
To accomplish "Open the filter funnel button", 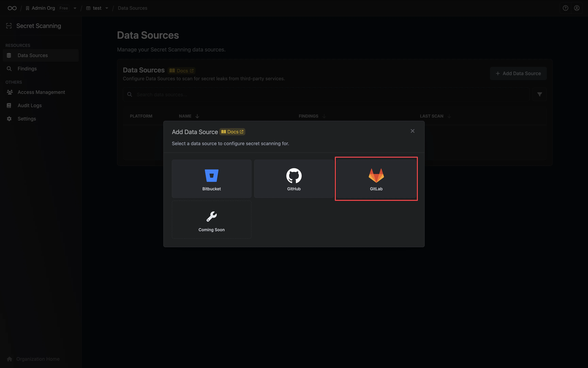I will pyautogui.click(x=539, y=94).
